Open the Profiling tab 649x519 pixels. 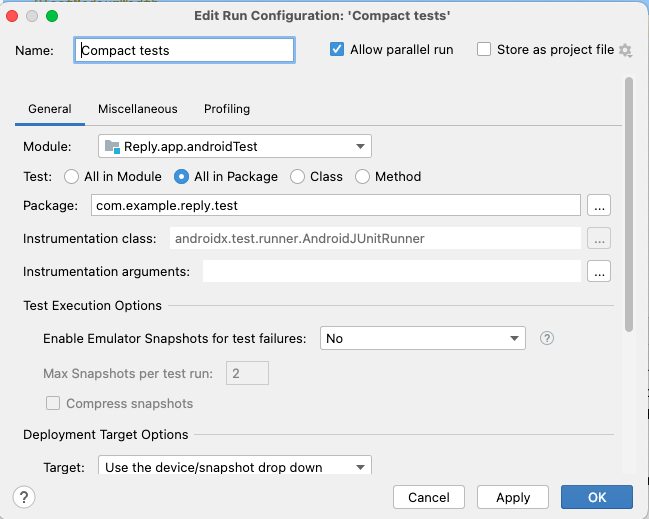coord(227,109)
